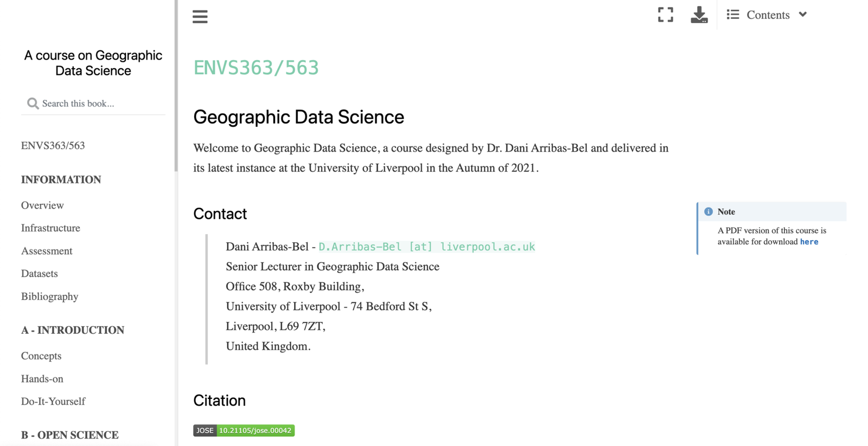Go to Infrastructure page
Screen dimensions: 868x446
tap(50, 228)
